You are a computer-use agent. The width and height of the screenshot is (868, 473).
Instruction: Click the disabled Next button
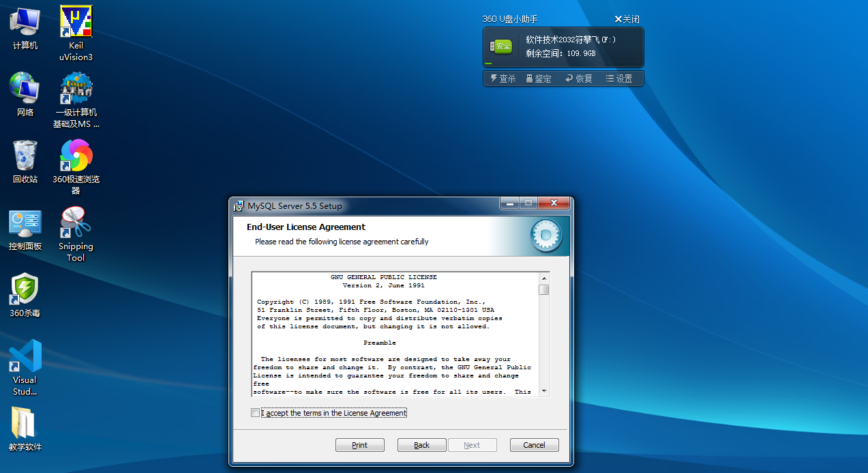[x=472, y=445]
